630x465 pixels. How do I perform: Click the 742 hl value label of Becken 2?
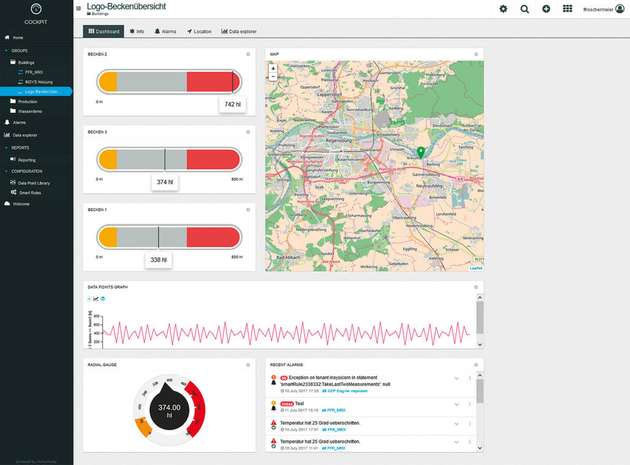pos(233,104)
